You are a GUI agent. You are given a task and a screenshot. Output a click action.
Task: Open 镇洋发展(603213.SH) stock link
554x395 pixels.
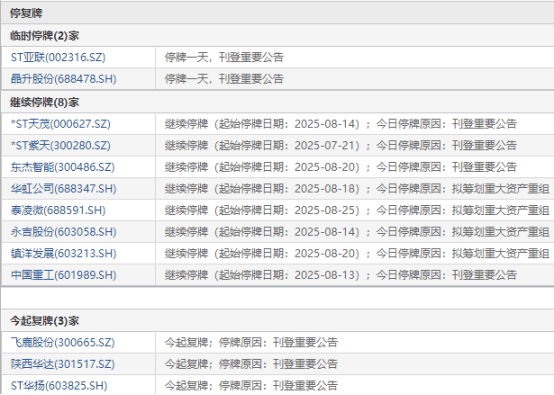[64, 254]
